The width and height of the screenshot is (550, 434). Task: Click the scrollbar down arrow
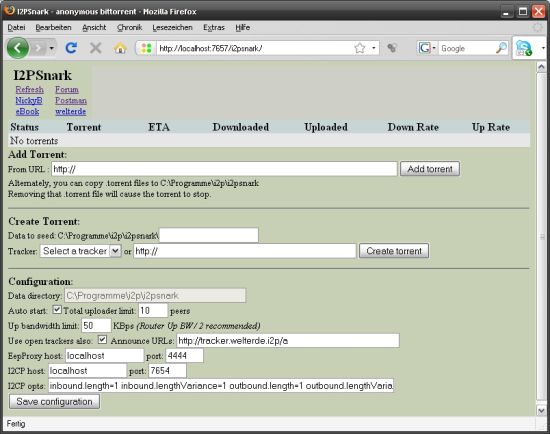coord(541,410)
